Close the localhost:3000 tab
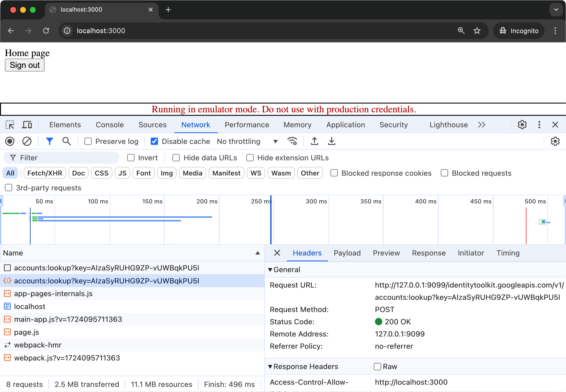The image size is (566, 392). 151,10
